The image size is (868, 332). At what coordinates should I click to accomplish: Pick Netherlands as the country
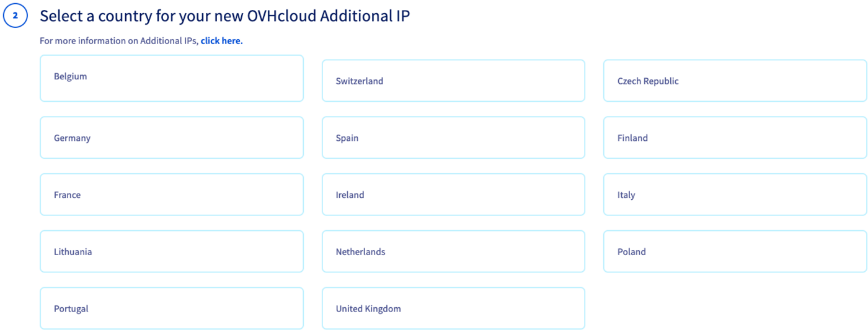click(453, 251)
